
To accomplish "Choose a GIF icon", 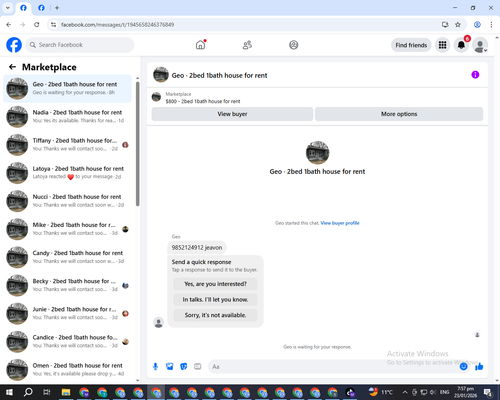I will (198, 367).
